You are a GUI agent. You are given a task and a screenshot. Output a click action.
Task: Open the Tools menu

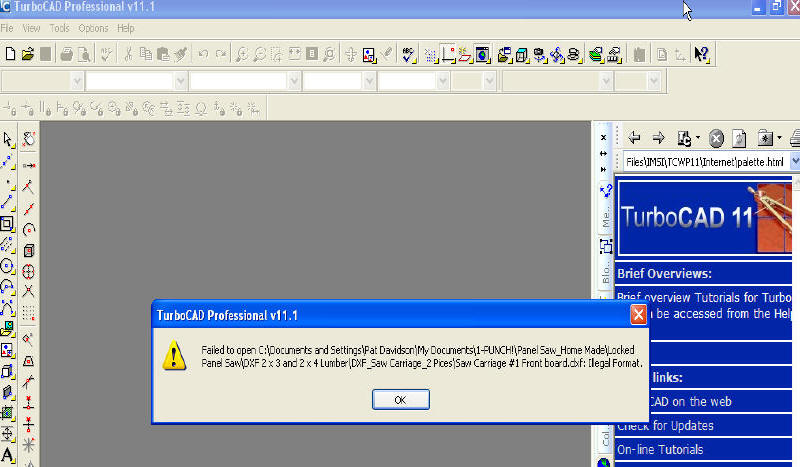(59, 28)
